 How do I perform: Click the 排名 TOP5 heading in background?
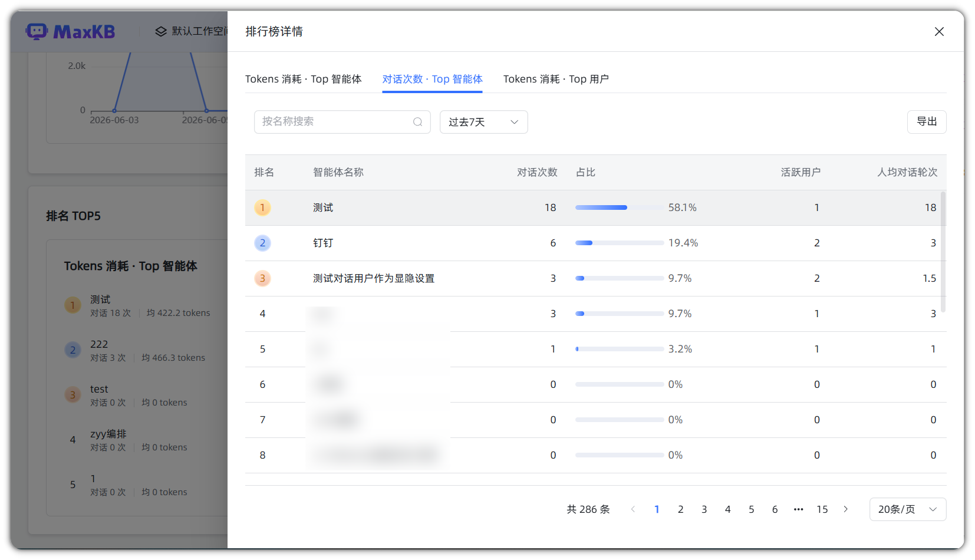(x=73, y=216)
